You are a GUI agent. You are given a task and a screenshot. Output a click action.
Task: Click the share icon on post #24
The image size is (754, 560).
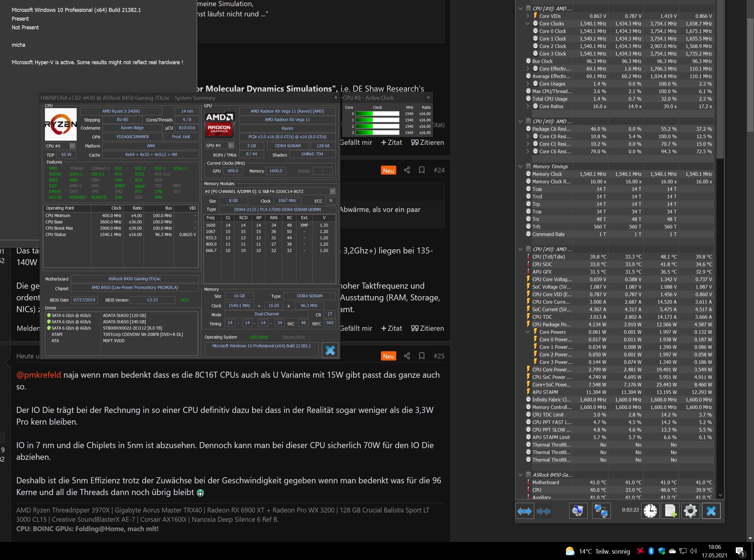pyautogui.click(x=407, y=170)
